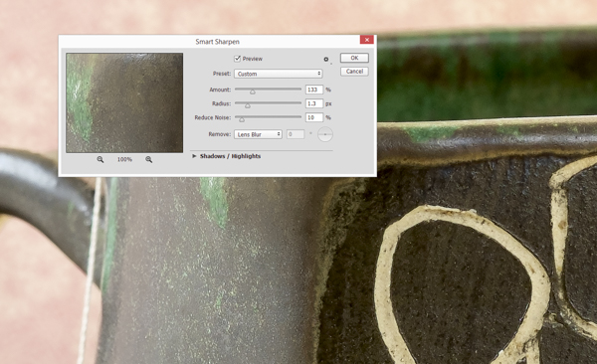The image size is (597, 364).
Task: Cancel the Smart Sharpen filter
Action: [354, 72]
